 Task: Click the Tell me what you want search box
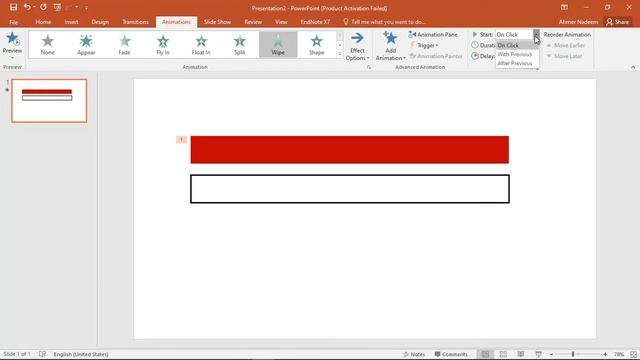coord(384,22)
